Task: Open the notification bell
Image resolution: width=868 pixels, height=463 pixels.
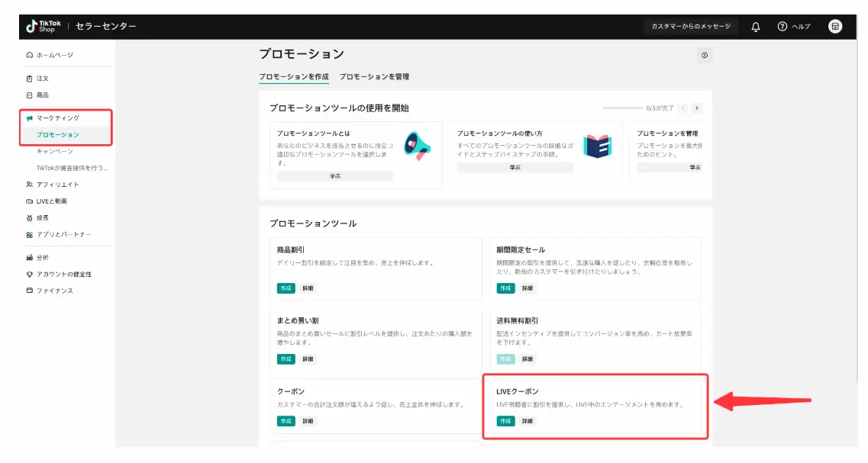Action: [x=756, y=27]
